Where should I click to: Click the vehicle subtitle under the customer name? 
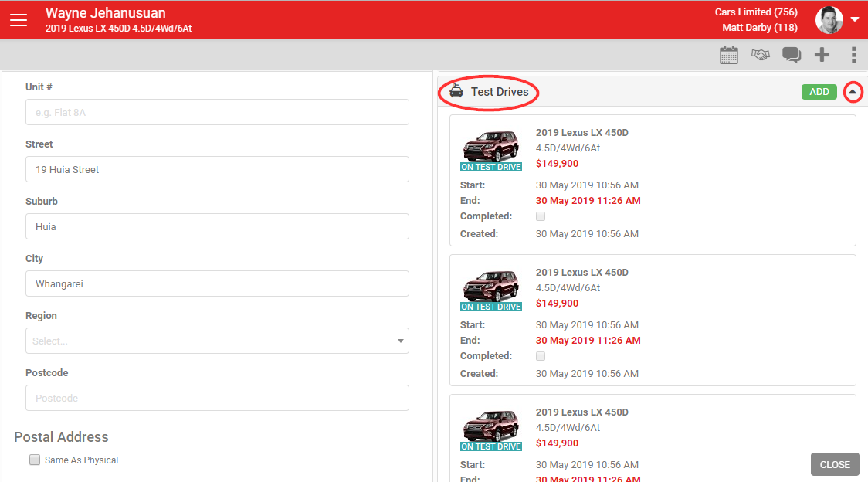point(118,29)
